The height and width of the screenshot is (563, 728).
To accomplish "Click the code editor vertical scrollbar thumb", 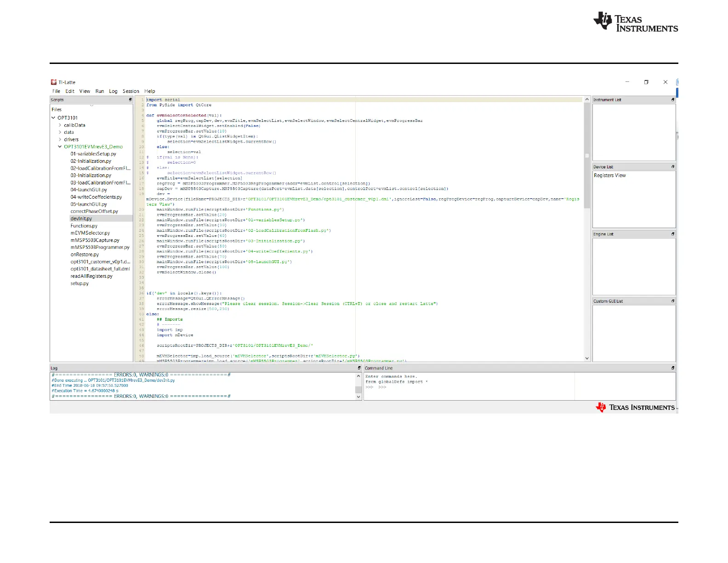I will point(587,155).
